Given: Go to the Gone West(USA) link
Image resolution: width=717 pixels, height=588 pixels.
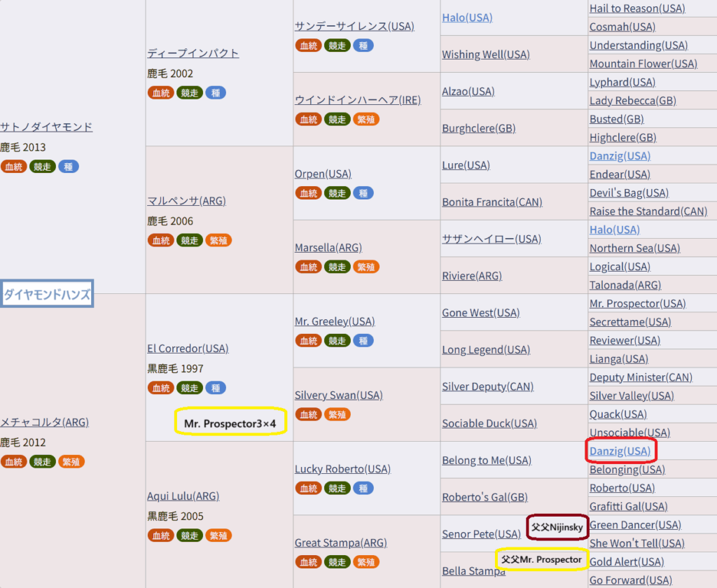Looking at the screenshot, I should click(480, 313).
